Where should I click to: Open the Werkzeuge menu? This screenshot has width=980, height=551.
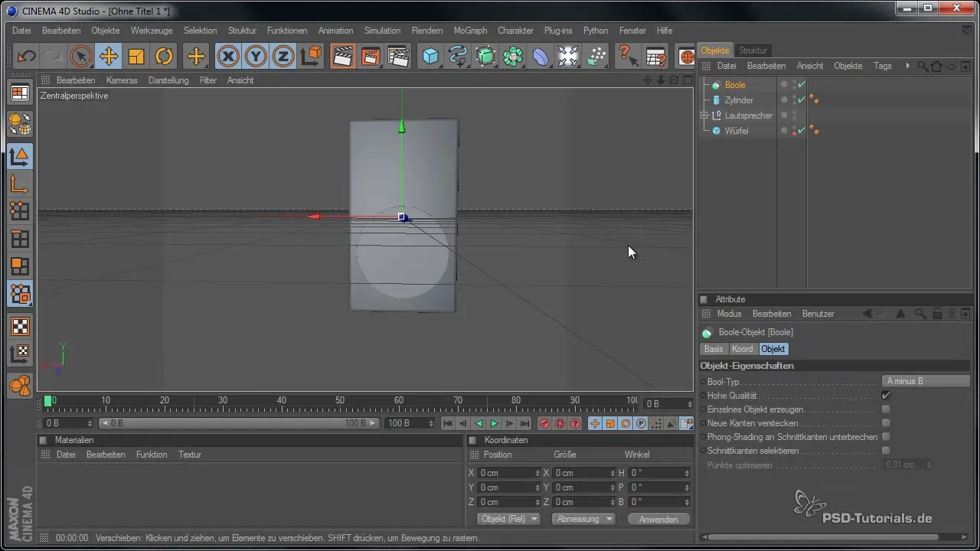(151, 31)
